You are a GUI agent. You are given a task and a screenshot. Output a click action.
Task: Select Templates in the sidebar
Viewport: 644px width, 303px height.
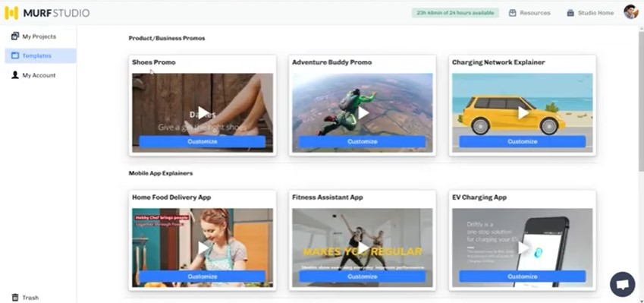coord(40,55)
